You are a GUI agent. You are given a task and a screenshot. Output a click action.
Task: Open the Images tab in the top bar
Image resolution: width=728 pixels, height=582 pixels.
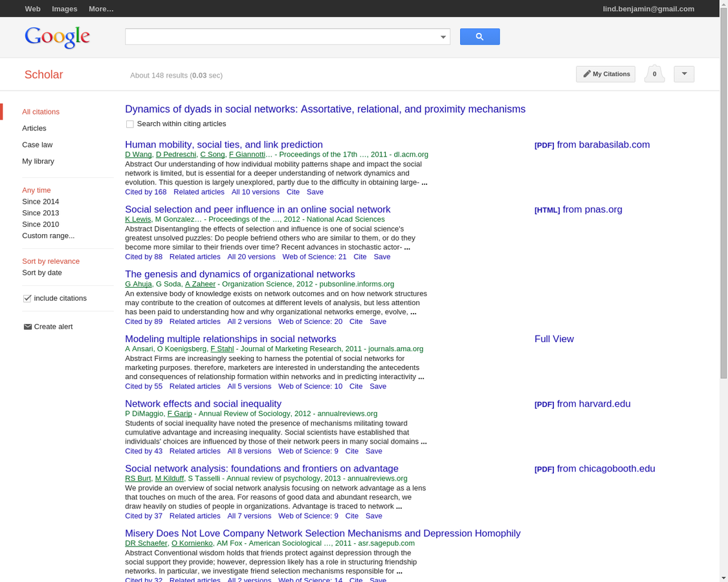coord(65,9)
